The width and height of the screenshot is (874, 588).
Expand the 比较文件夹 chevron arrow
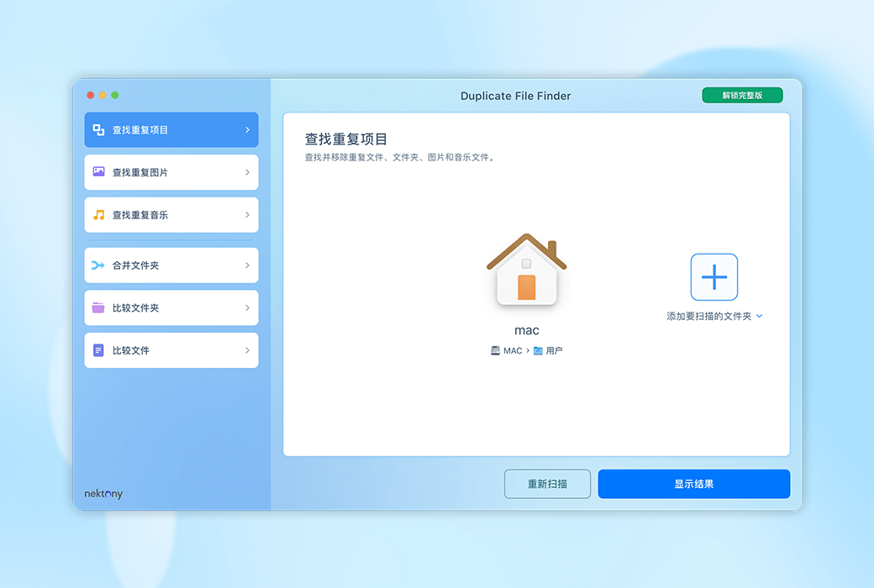247,307
